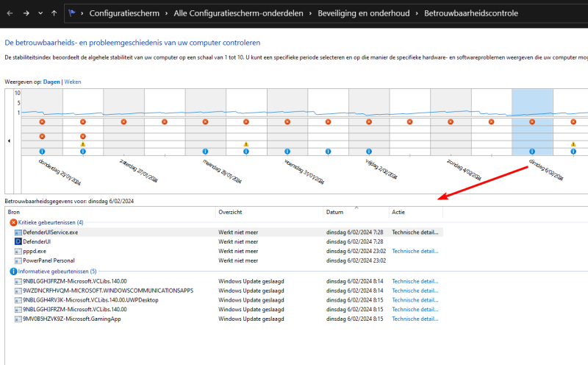This screenshot has height=365, width=588.
Task: Click the critical event icon in highlighted chart column
Action: [x=532, y=121]
